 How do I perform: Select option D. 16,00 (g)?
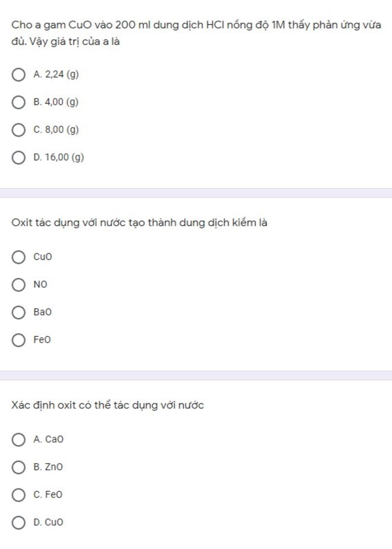(18, 158)
